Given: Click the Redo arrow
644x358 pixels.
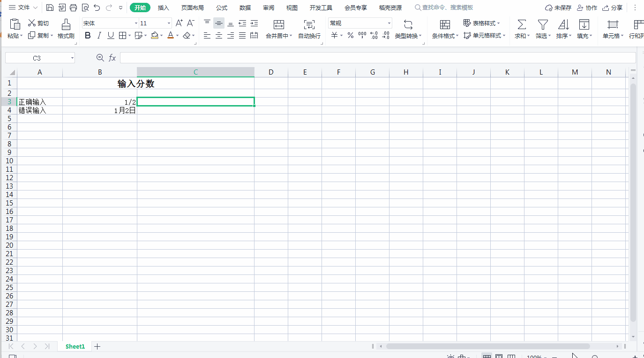Looking at the screenshot, I should 109,8.
